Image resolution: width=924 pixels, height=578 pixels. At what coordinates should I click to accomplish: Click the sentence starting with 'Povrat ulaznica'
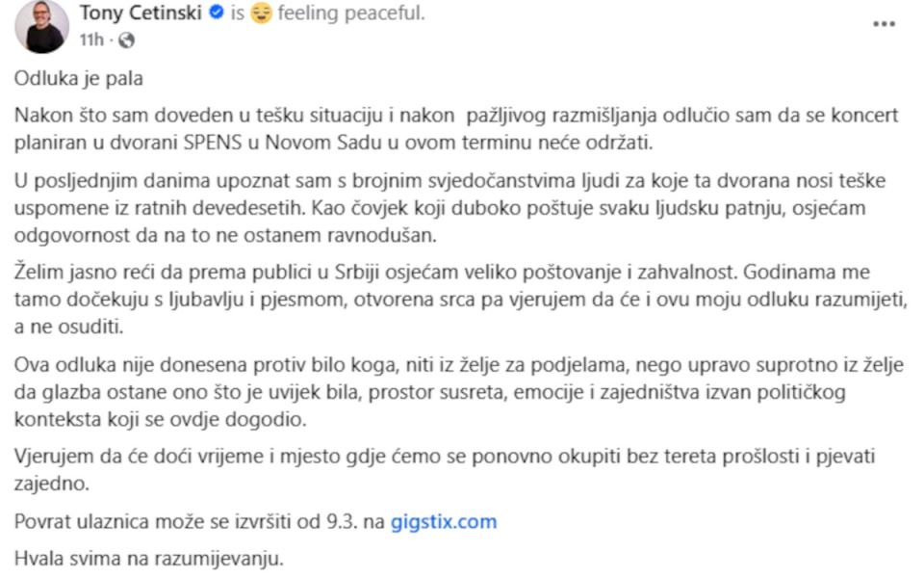coord(192,521)
